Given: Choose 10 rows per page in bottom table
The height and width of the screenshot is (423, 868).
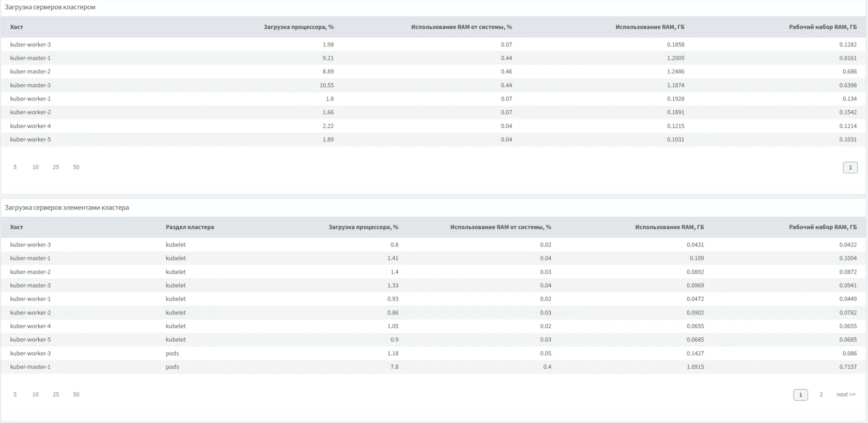Looking at the screenshot, I should pos(35,395).
